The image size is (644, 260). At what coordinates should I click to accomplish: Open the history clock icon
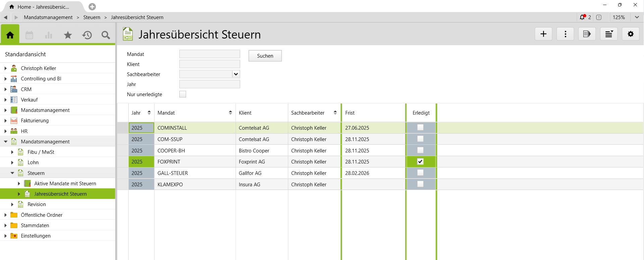tap(87, 35)
